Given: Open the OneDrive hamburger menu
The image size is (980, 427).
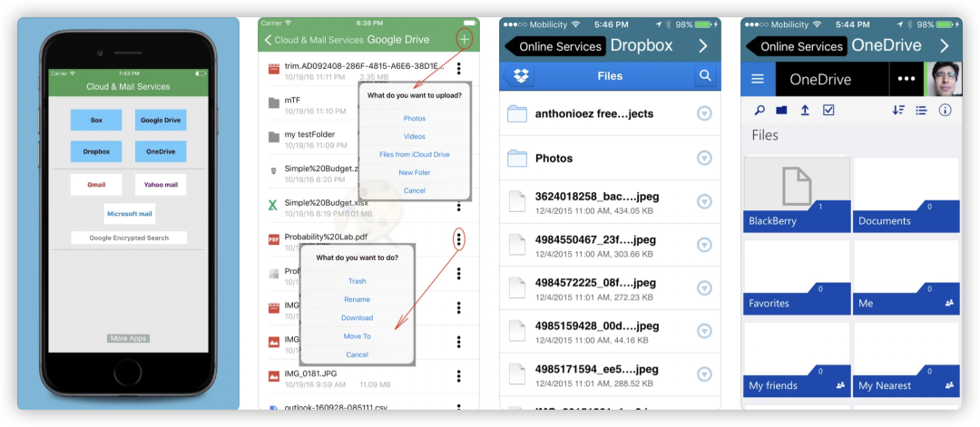Looking at the screenshot, I should (758, 79).
